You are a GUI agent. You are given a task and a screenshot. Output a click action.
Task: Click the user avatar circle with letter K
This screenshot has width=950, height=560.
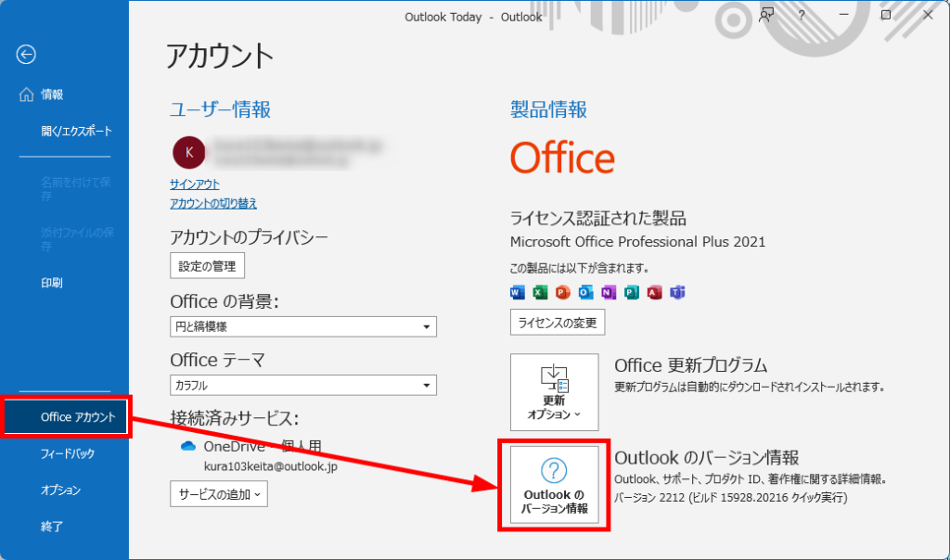click(189, 152)
